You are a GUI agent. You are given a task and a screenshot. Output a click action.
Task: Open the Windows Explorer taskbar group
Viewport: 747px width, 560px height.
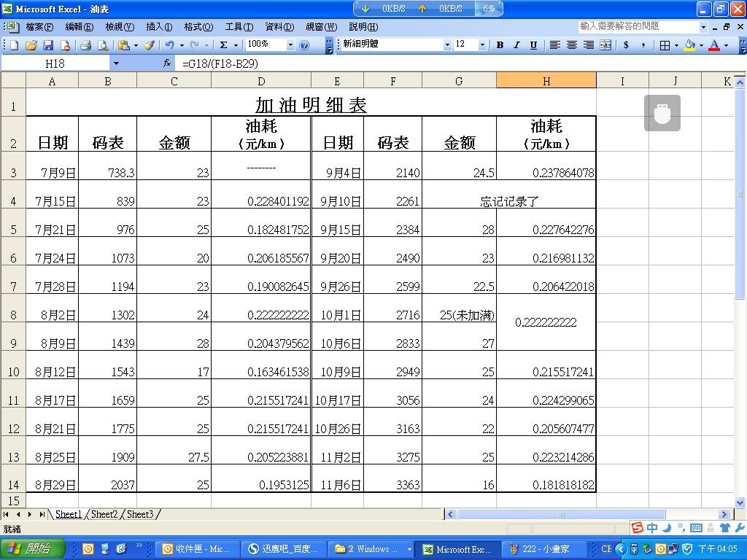click(x=373, y=549)
